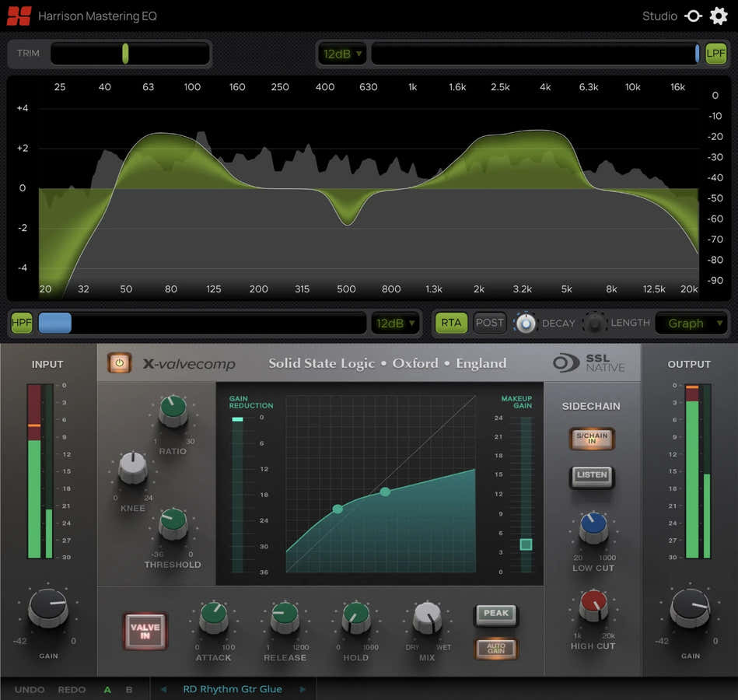Screen dimensions: 738x700
Task: Click the Harrison red logo icon
Action: (x=19, y=16)
